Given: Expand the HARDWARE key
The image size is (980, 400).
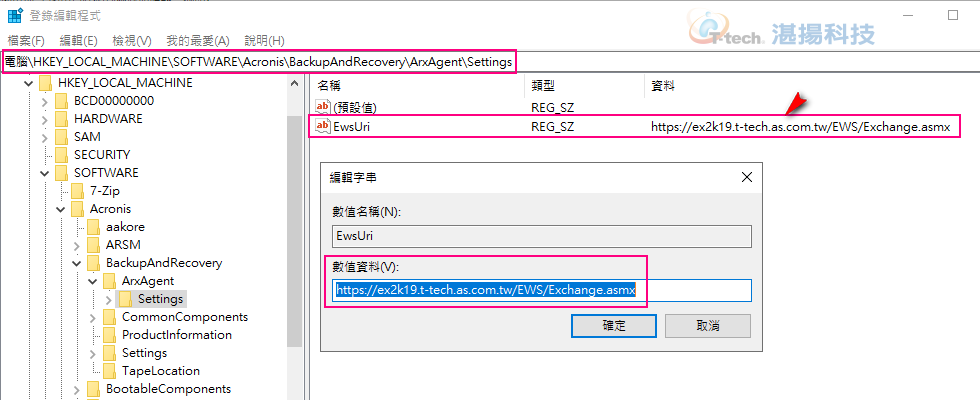Looking at the screenshot, I should pyautogui.click(x=44, y=119).
